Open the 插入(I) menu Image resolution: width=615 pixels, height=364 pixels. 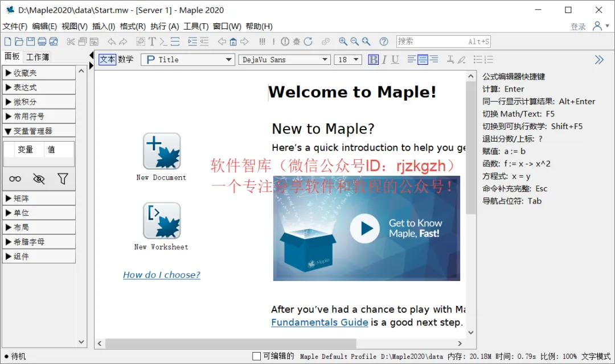coord(104,26)
